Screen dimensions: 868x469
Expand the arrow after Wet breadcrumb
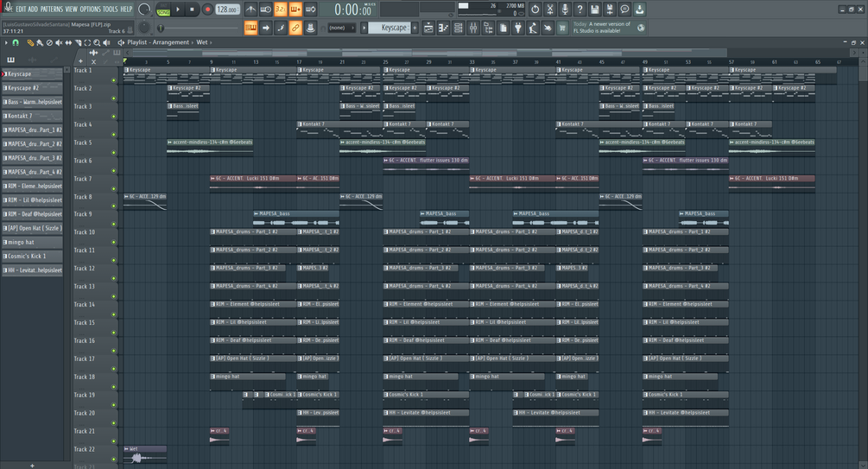click(211, 42)
